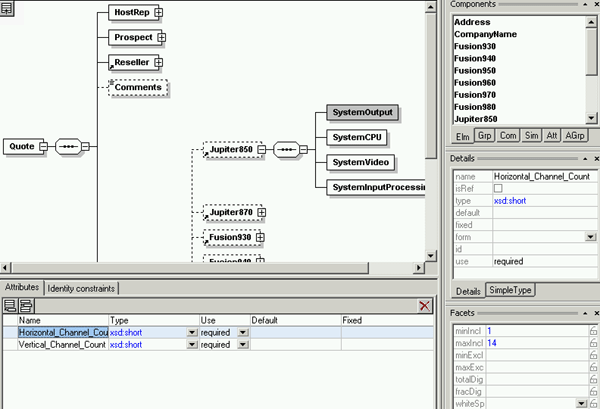Select CompanyName in Components list

click(485, 34)
